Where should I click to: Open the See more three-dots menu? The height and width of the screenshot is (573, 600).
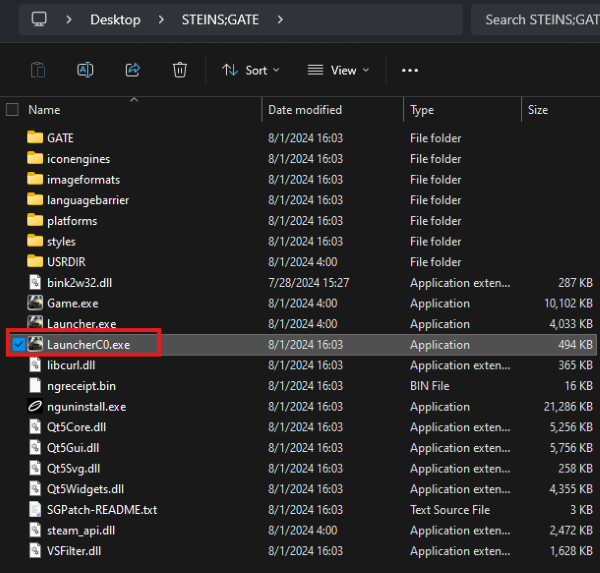coord(410,70)
